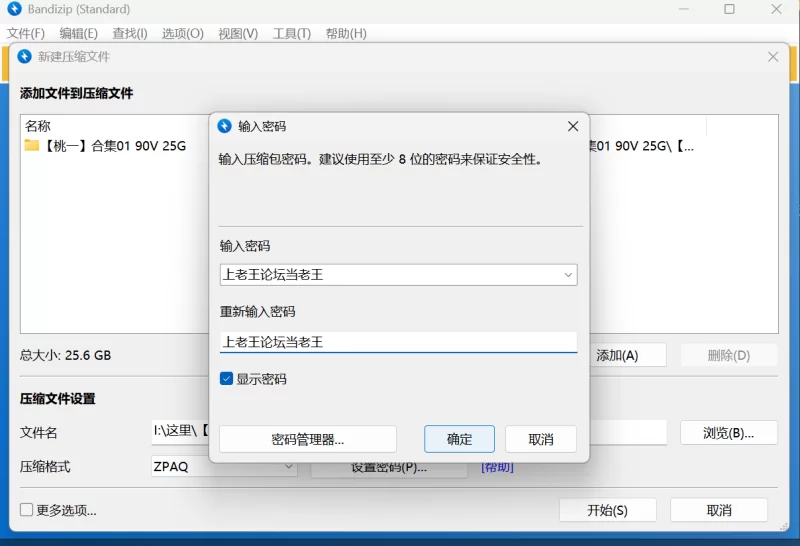The width and height of the screenshot is (800, 546).
Task: Click into the 重新输入密码 text field
Action: 398,342
